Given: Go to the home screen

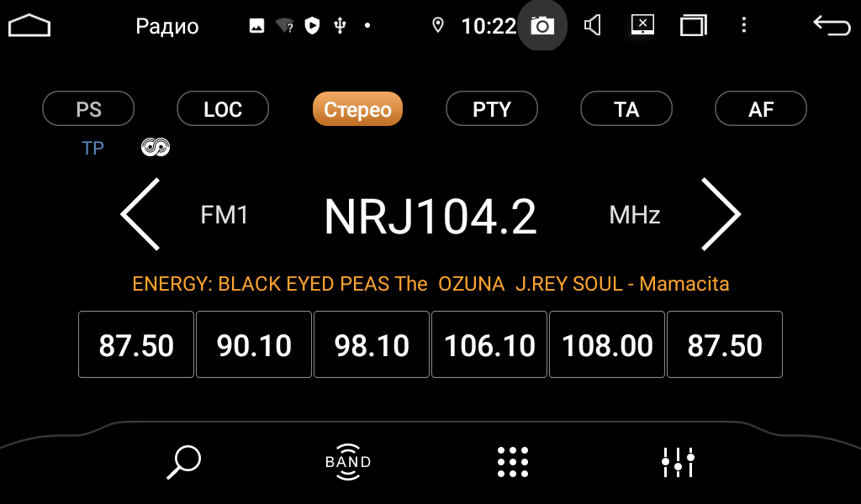Looking at the screenshot, I should pyautogui.click(x=29, y=26).
